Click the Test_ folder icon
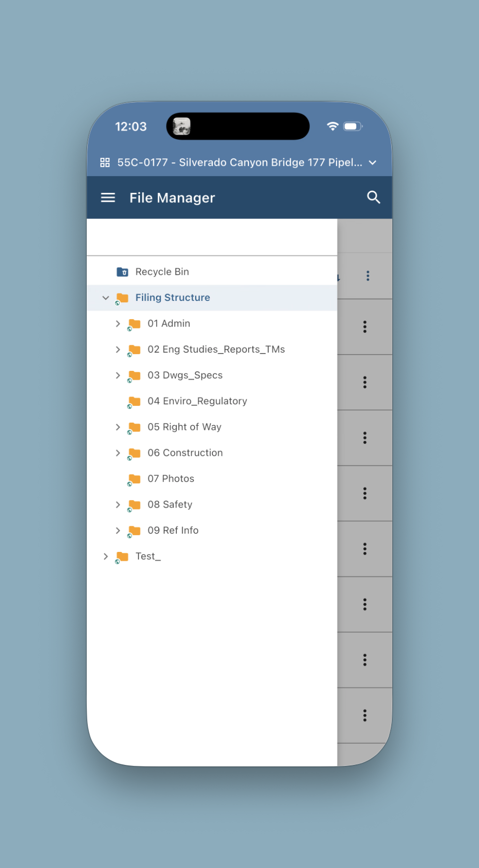This screenshot has width=479, height=868. coord(122,557)
